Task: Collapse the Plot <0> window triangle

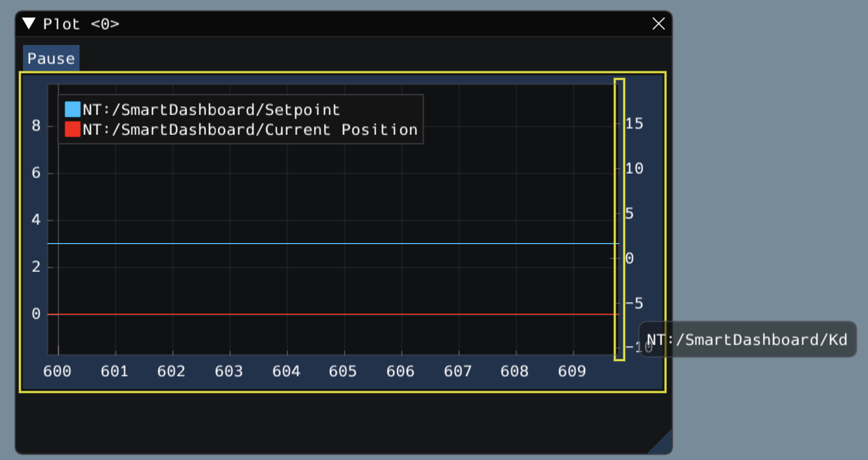Action: 29,24
